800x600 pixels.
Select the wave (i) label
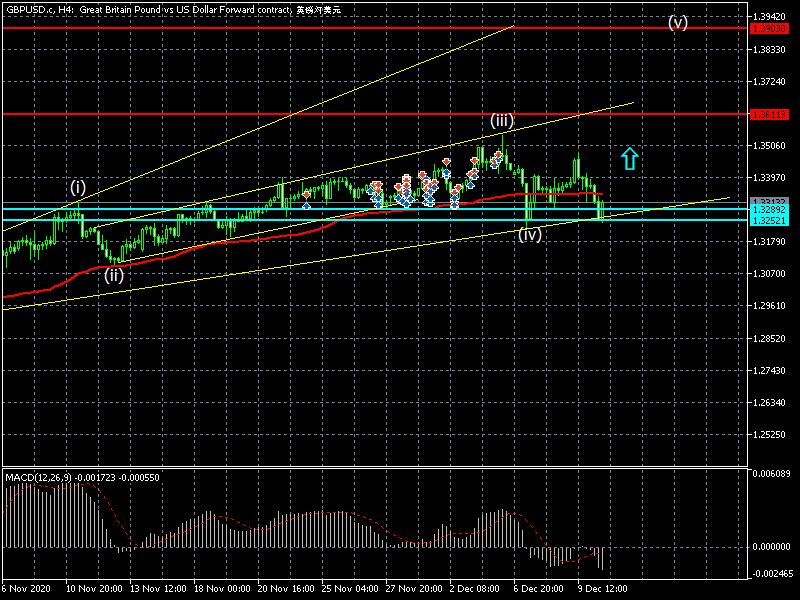point(77,187)
